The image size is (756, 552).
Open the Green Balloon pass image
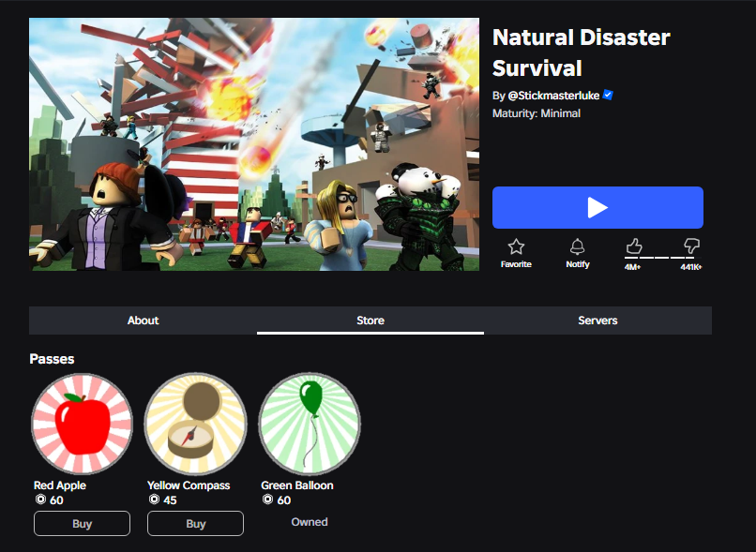pyautogui.click(x=310, y=424)
